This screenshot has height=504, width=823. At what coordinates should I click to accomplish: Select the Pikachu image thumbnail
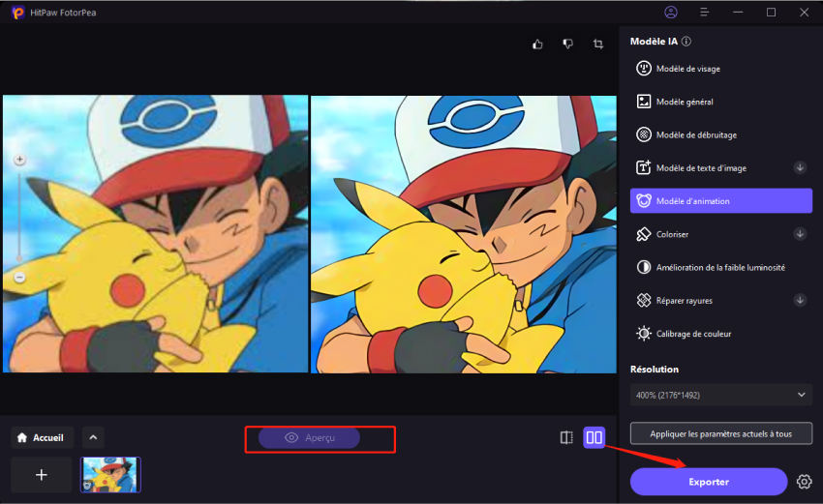[110, 475]
